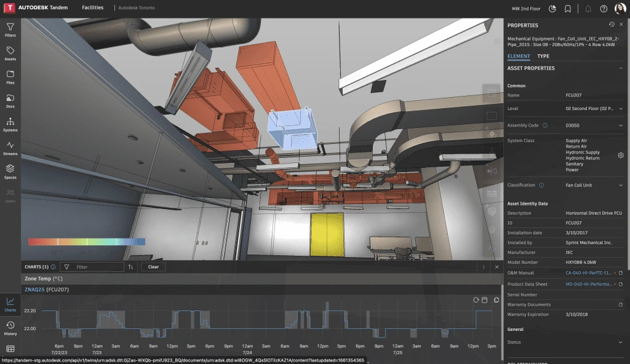630x364 pixels.
Task: Close the Charts panel
Action: pos(497,267)
